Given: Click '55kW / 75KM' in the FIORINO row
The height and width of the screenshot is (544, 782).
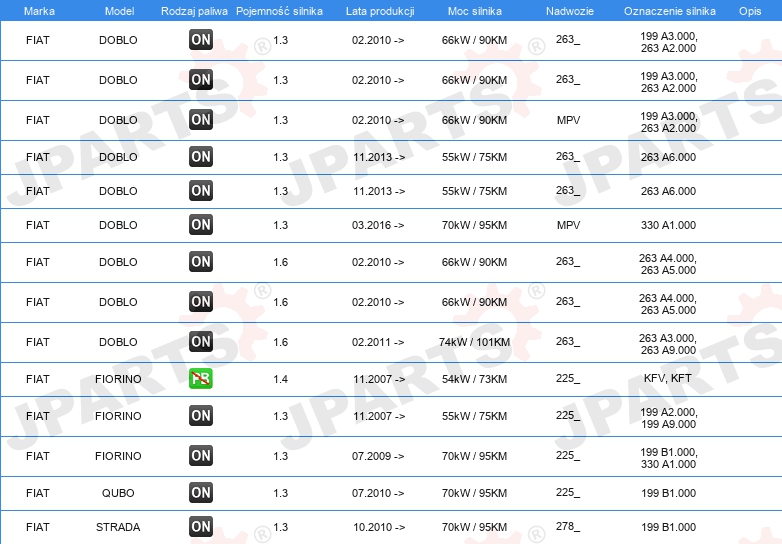Looking at the screenshot, I should click(x=474, y=416).
